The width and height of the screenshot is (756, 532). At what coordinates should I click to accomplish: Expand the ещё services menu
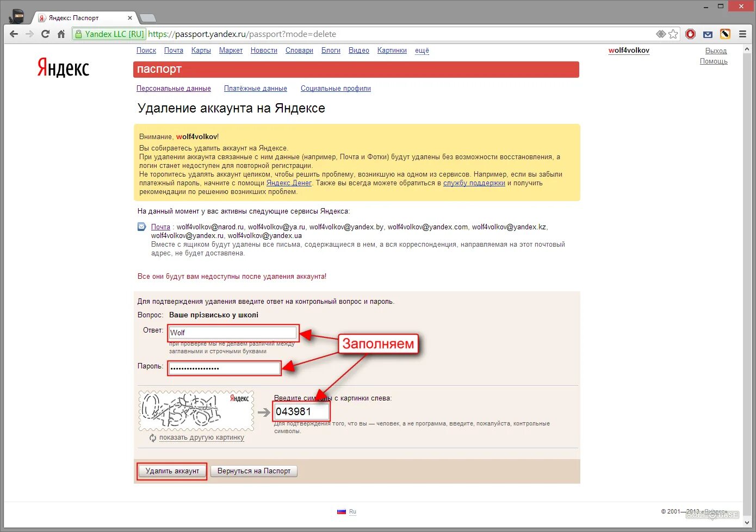click(x=422, y=50)
